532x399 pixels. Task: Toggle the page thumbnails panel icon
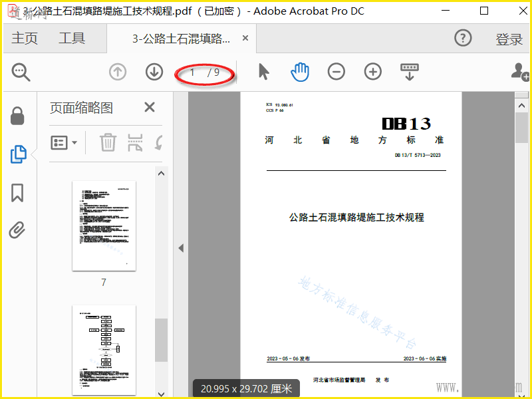[19, 154]
